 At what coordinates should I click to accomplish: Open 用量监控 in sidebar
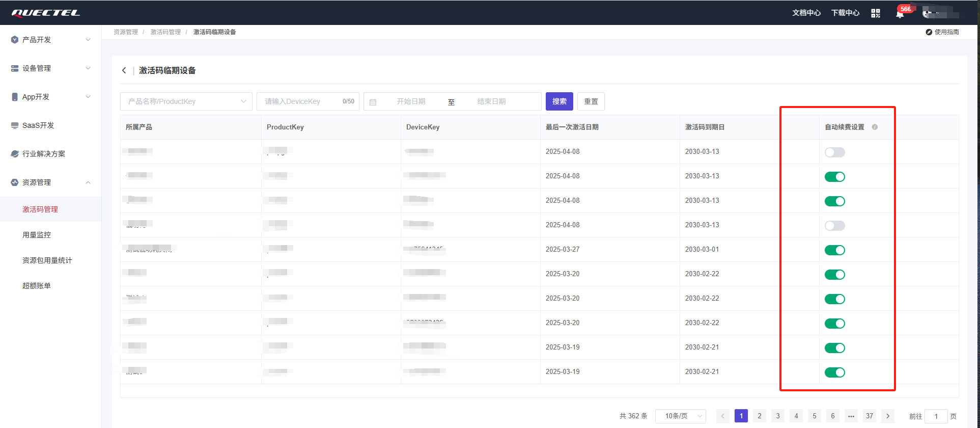(37, 235)
